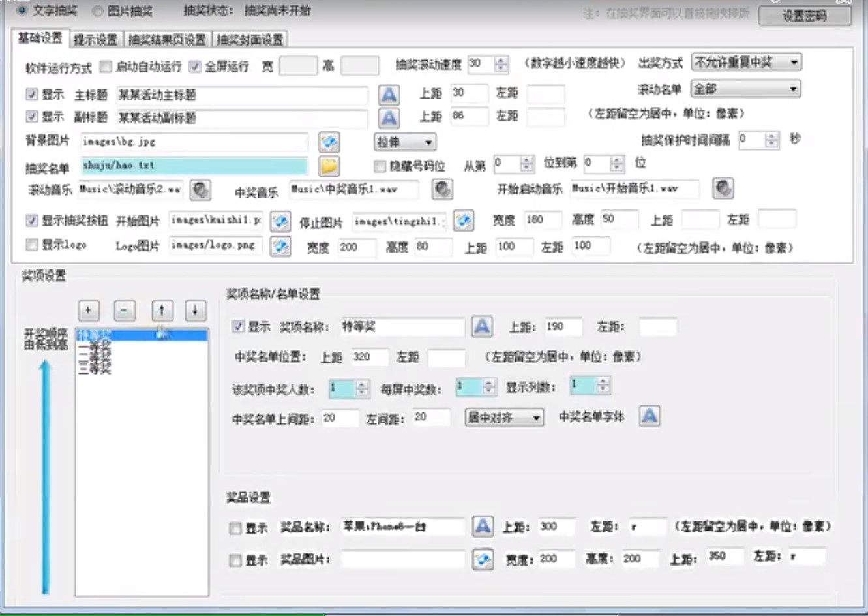
Task: Click the 停止图片 image picker icon
Action: coord(464,221)
